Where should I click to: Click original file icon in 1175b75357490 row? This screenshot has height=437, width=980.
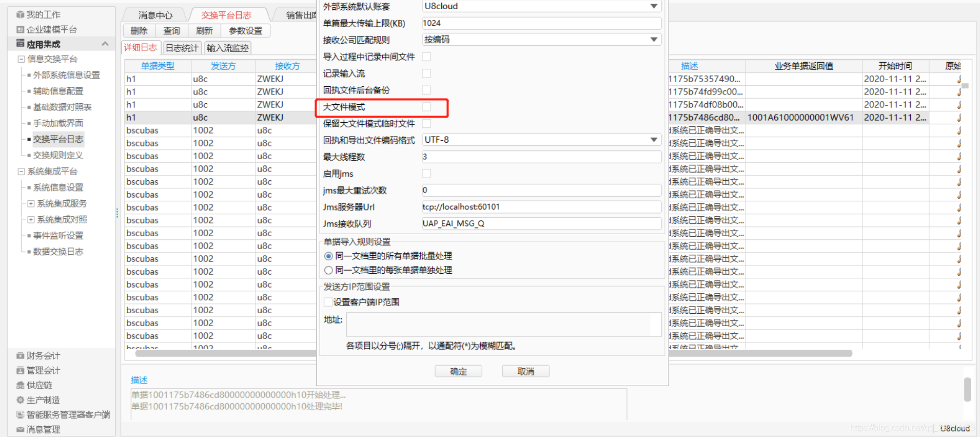[x=959, y=79]
